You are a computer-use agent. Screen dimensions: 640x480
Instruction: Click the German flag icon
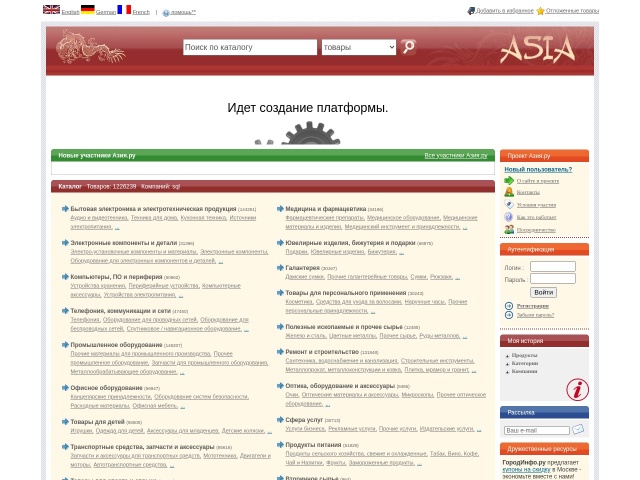(88, 9)
